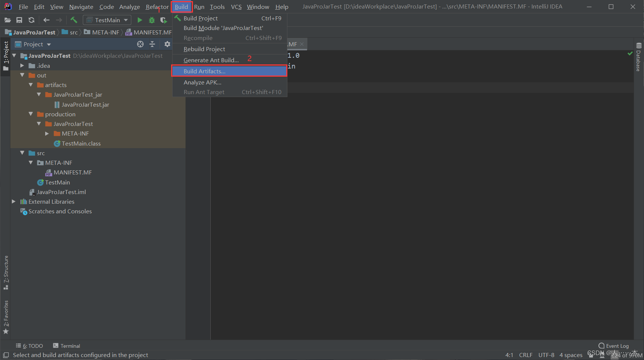
Task: Open the 2: Favorites side tab
Action: 6,317
